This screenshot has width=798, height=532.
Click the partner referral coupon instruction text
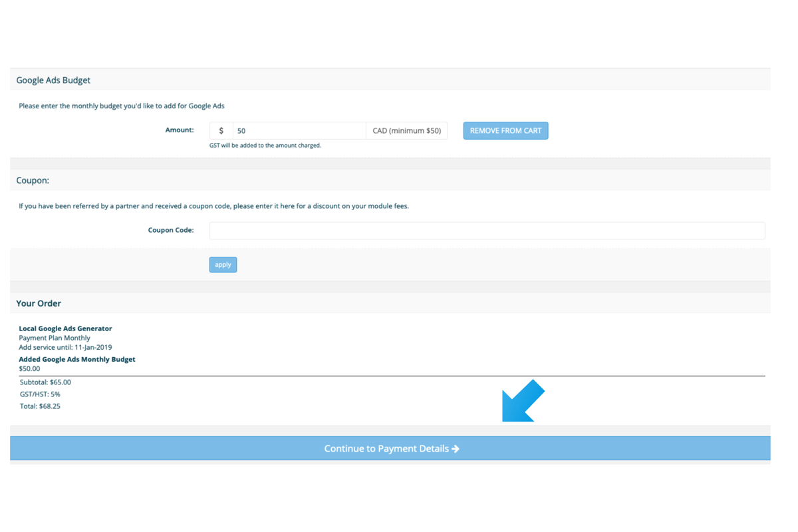click(213, 206)
